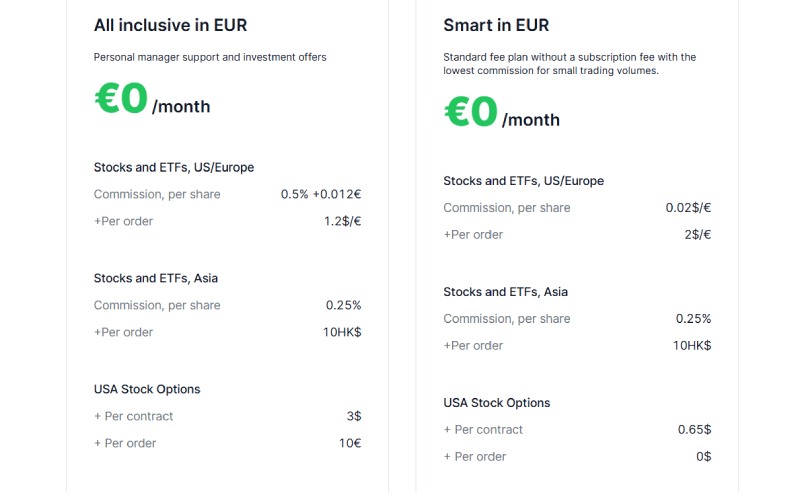Click All inclusive "Stocks and ETFs, Asia" heading

(156, 278)
